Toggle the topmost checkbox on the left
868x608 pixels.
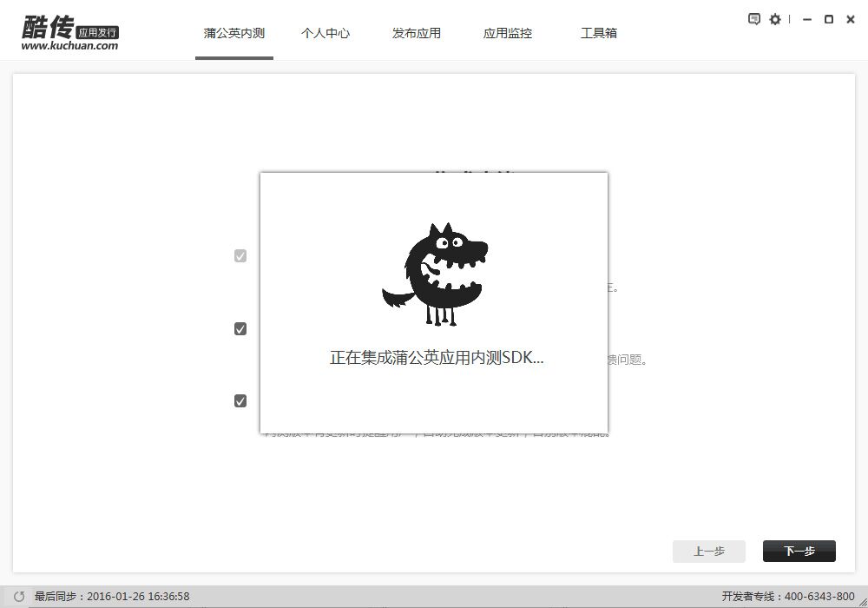tap(240, 255)
